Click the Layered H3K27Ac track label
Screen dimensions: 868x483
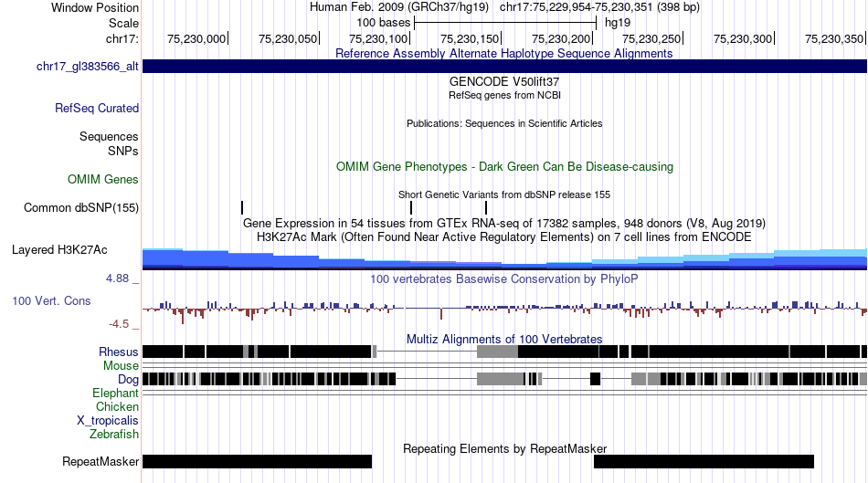[59, 249]
